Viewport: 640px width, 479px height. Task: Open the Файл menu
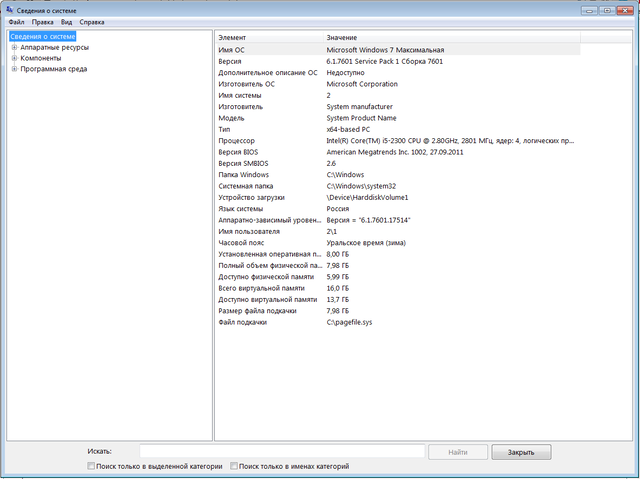click(x=16, y=21)
